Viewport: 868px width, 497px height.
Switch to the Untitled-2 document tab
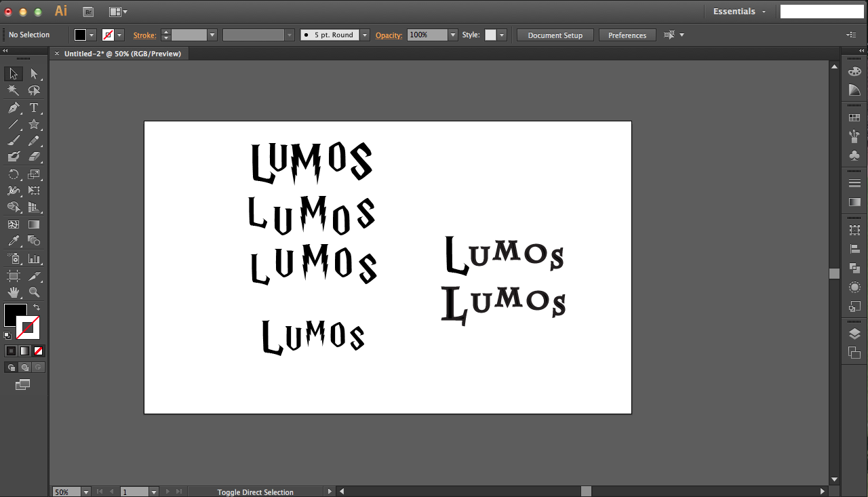[x=123, y=54]
